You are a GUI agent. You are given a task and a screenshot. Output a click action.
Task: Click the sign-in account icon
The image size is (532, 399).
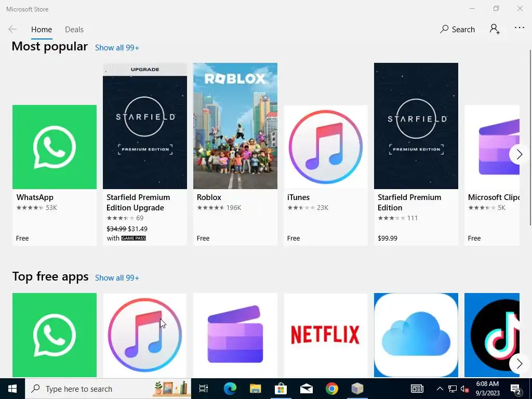pyautogui.click(x=495, y=29)
